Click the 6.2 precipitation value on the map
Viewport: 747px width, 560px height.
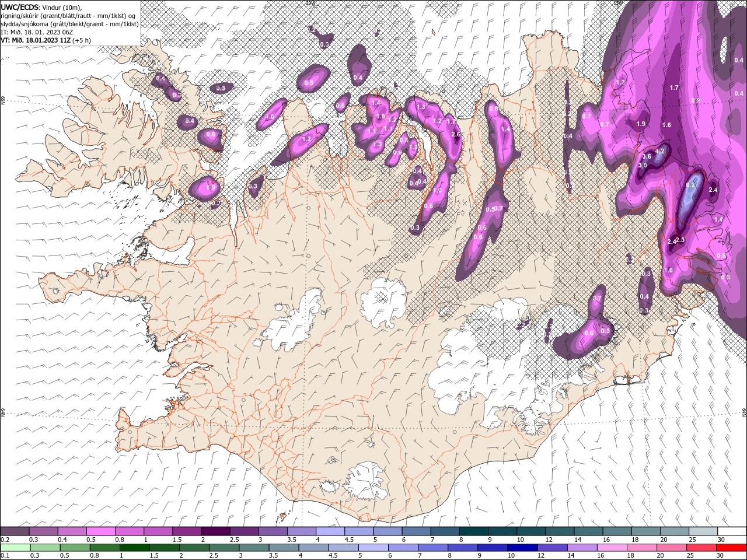691,185
